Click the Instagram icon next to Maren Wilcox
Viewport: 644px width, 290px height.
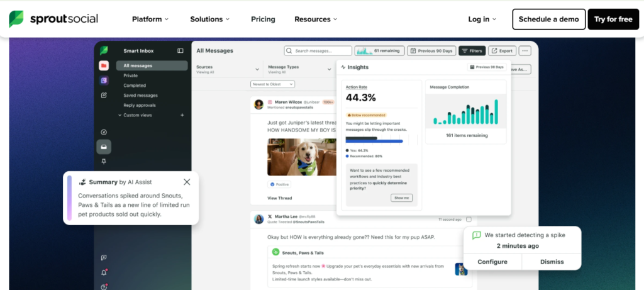[270, 102]
